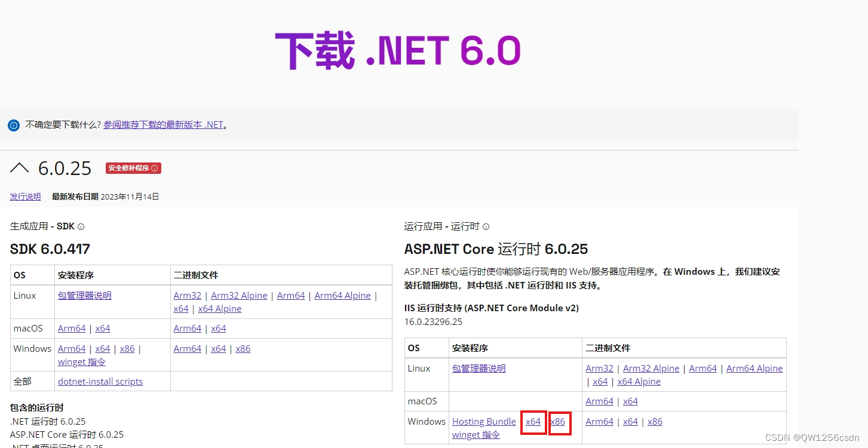Open 参阅推荐下载的最新版本 .NET link

tap(163, 124)
